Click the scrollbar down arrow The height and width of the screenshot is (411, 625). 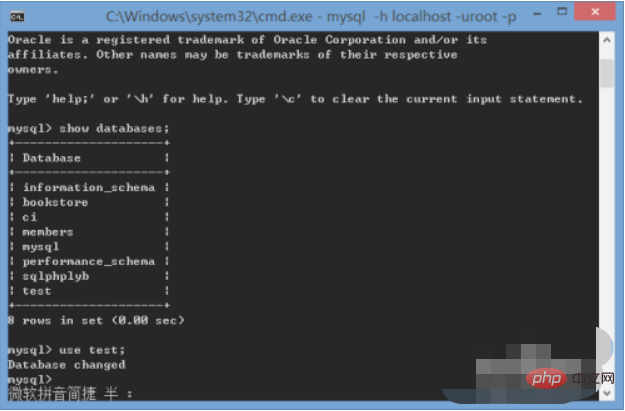607,393
